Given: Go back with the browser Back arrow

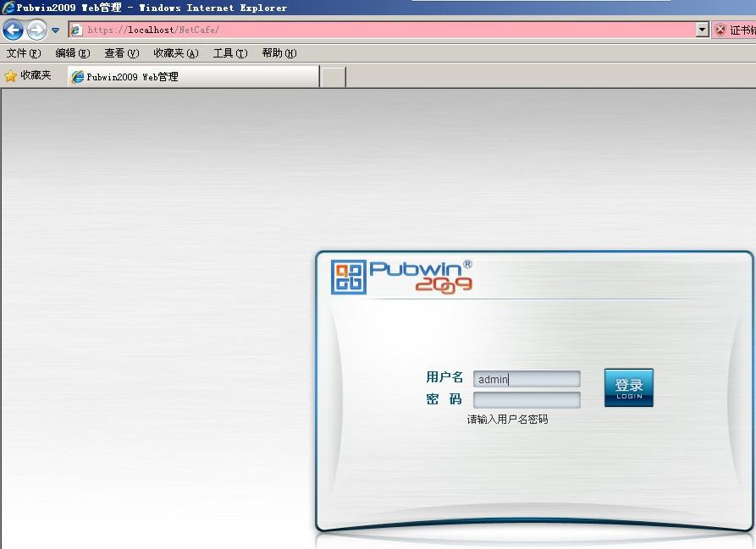Looking at the screenshot, I should pos(13,30).
